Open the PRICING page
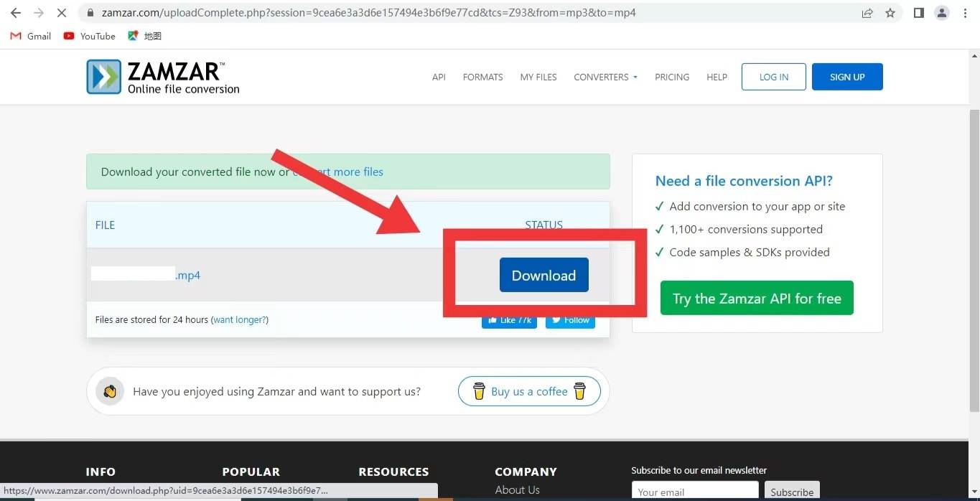 [672, 77]
